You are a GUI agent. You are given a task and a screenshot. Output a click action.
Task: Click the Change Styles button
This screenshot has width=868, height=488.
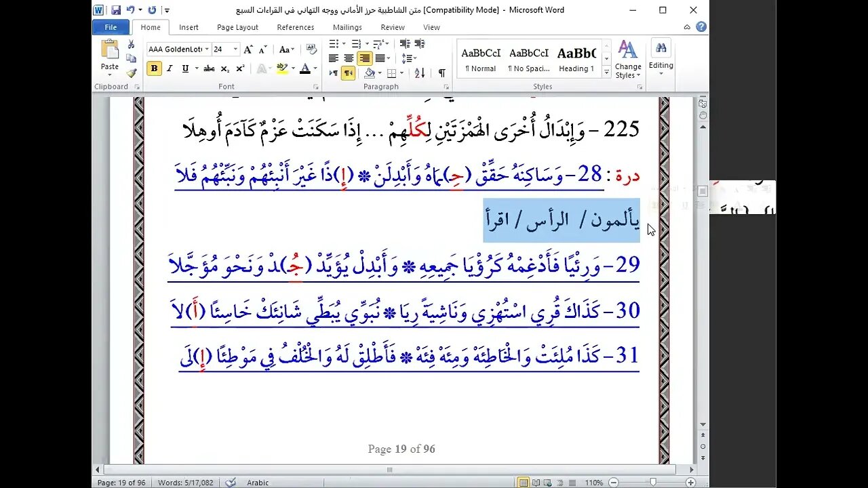point(627,60)
